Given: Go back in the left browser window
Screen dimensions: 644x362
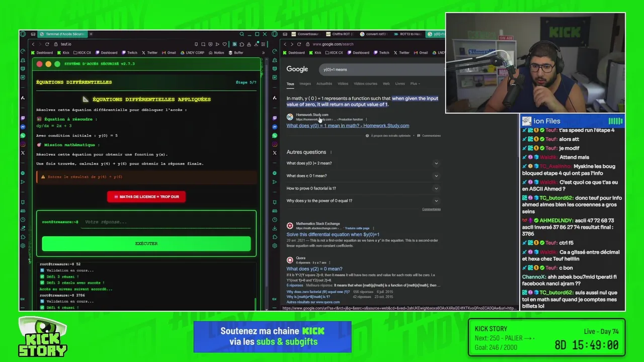Looking at the screenshot, I should click(x=33, y=44).
